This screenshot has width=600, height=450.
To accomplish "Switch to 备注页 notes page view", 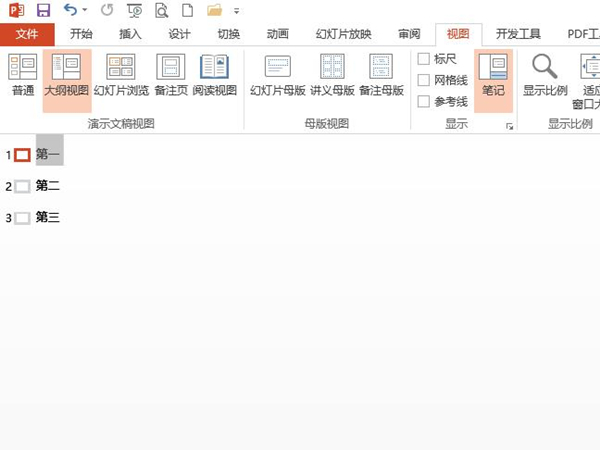I will [170, 76].
